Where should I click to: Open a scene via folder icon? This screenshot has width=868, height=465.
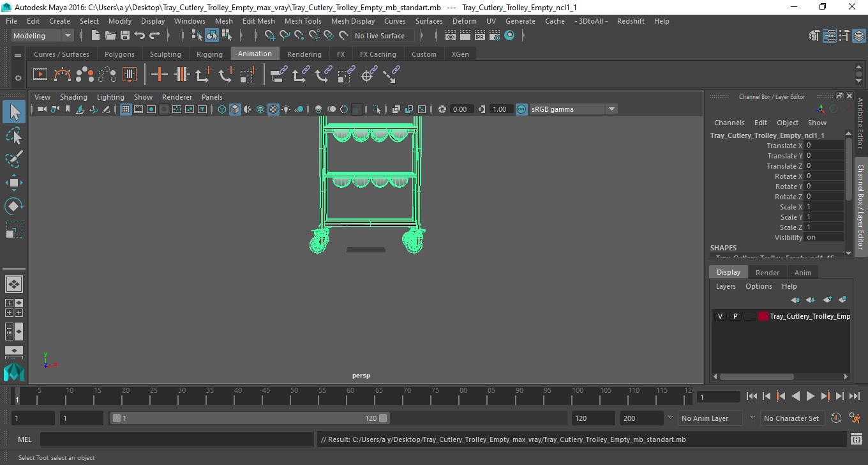[x=110, y=36]
